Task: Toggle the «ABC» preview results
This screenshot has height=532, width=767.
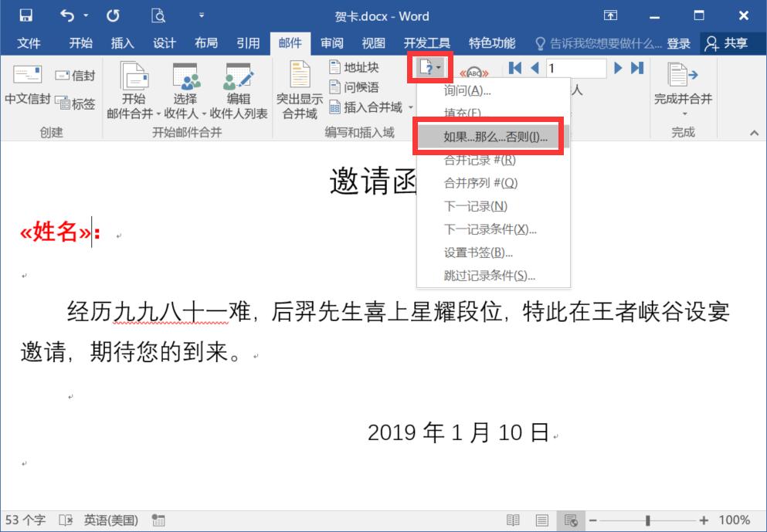Action: [474, 74]
